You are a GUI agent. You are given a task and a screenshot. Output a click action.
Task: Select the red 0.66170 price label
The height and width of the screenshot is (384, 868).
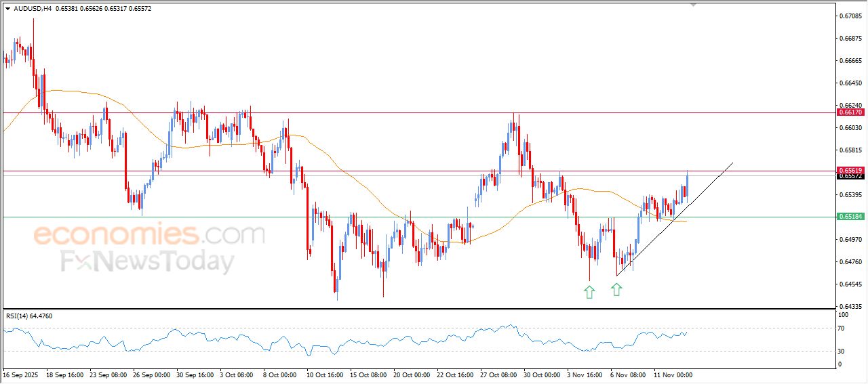(850, 112)
